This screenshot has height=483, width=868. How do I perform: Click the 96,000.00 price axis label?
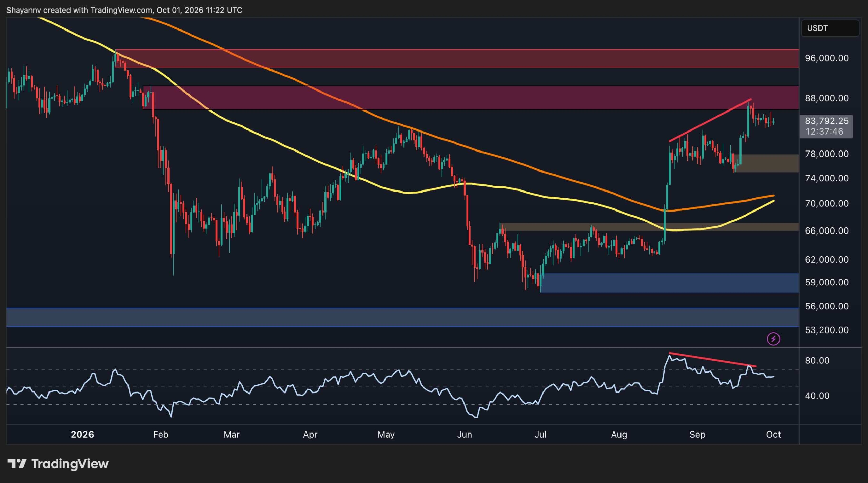pos(827,58)
